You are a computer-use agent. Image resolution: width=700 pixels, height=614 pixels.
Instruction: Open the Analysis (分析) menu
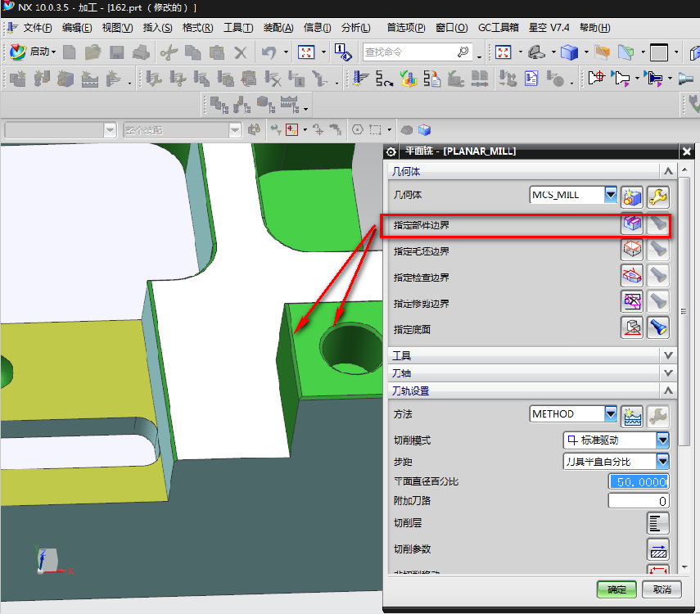click(x=355, y=28)
